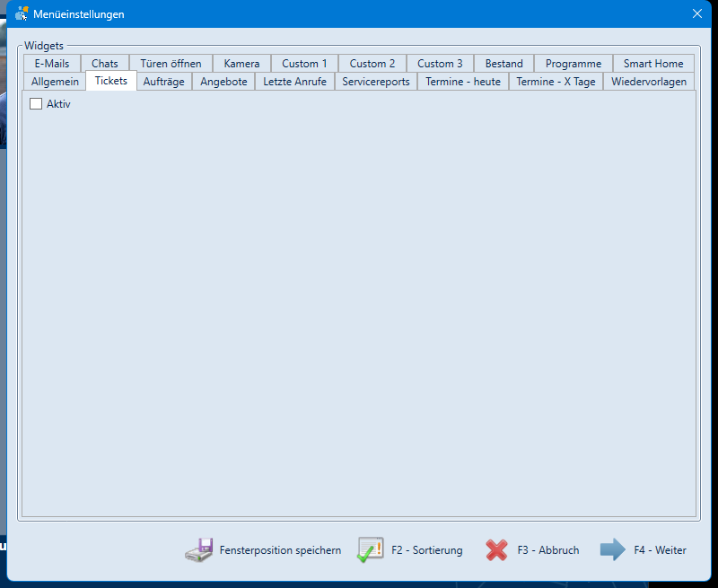Go to the Letzte Anrufe tab

(295, 82)
